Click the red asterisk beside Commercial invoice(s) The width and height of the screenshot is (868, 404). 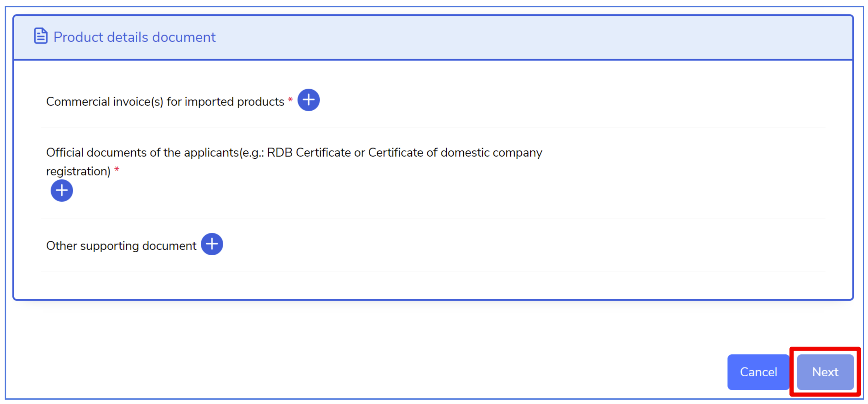coord(290,99)
